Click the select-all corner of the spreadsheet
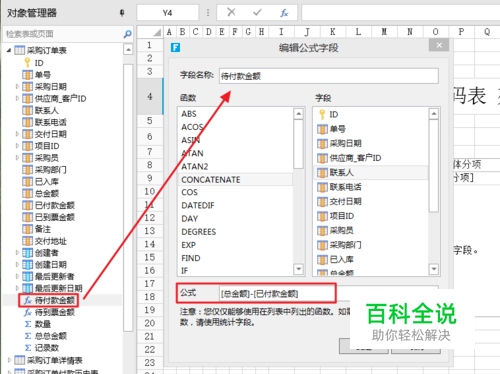The image size is (500, 374). (x=150, y=32)
